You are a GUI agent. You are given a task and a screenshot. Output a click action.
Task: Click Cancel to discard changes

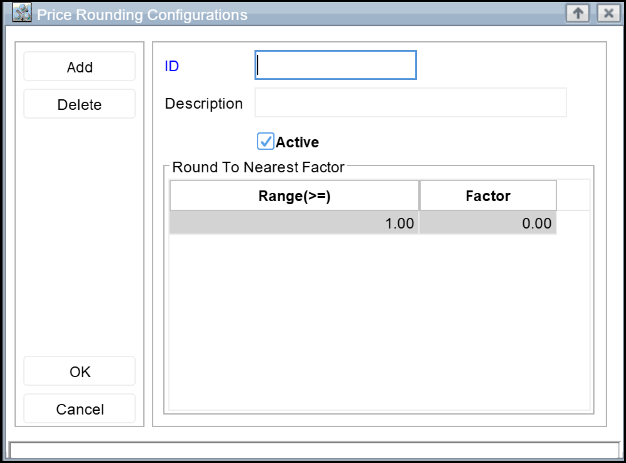[79, 408]
